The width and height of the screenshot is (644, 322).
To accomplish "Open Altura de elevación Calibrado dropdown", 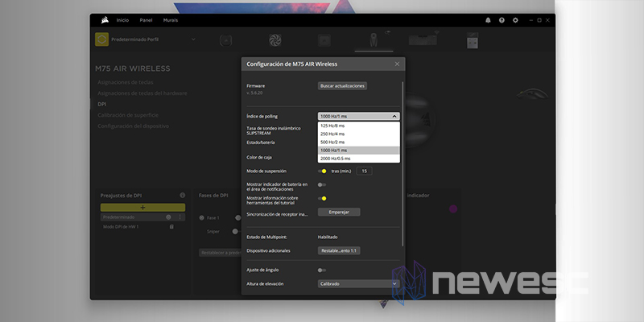I will pos(358,284).
